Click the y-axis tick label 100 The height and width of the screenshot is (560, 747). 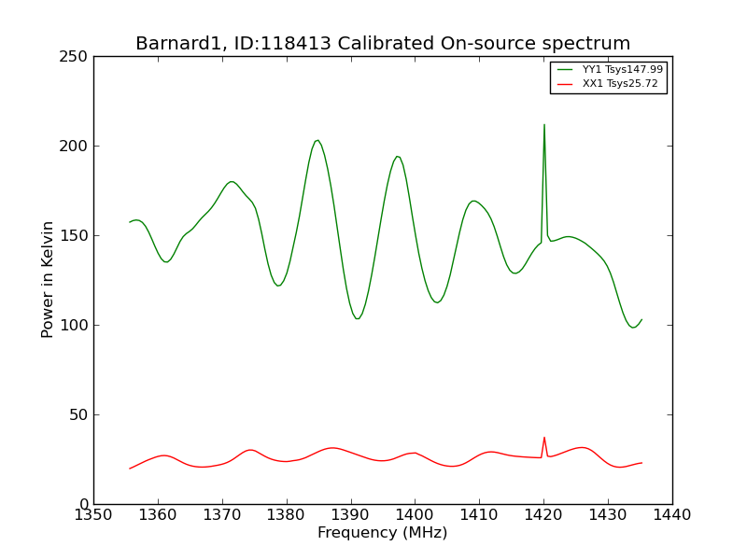[x=74, y=325]
